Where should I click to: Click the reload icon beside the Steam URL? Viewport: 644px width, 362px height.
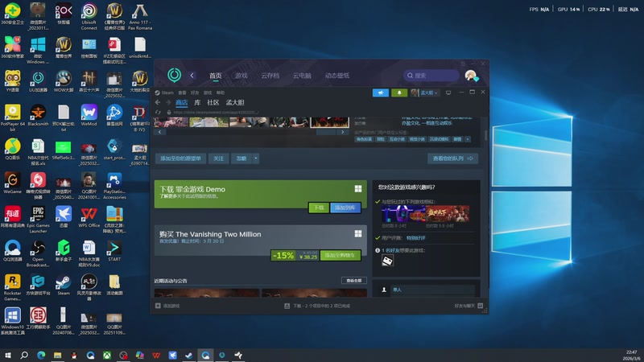pyautogui.click(x=158, y=112)
